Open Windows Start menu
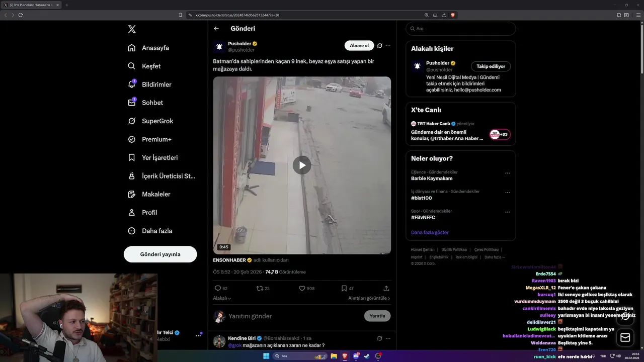Screen dimensions: 644x362 [x=266, y=356]
